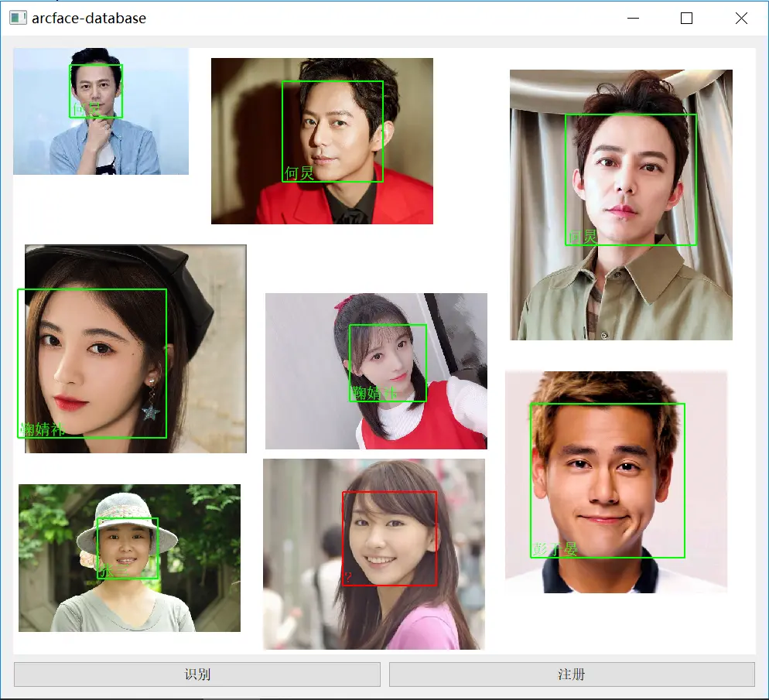This screenshot has height=700, width=769.
Task: Click the 张三 label in sun hat photo
Action: [114, 571]
